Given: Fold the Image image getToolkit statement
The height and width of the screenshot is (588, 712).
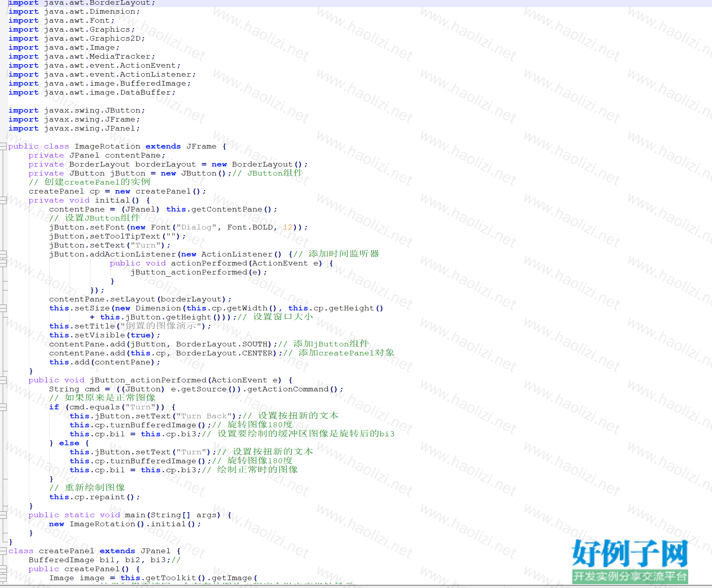Looking at the screenshot, I should coord(3,578).
